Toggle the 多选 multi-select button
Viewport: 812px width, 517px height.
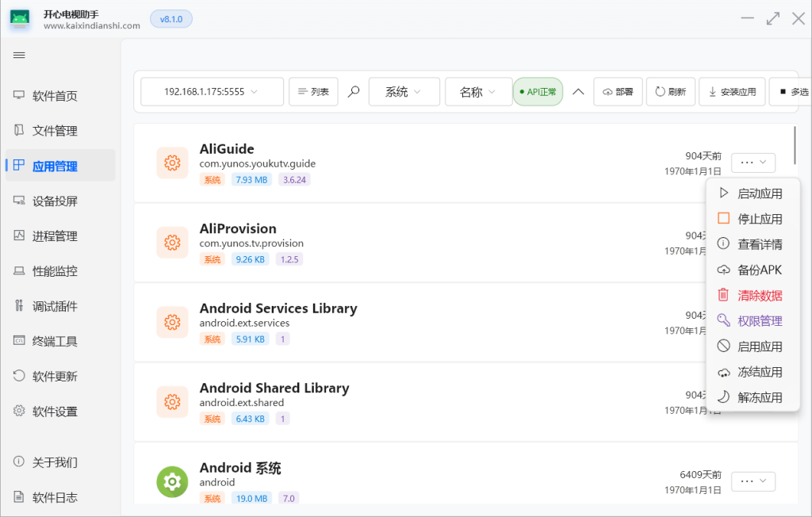tap(793, 92)
